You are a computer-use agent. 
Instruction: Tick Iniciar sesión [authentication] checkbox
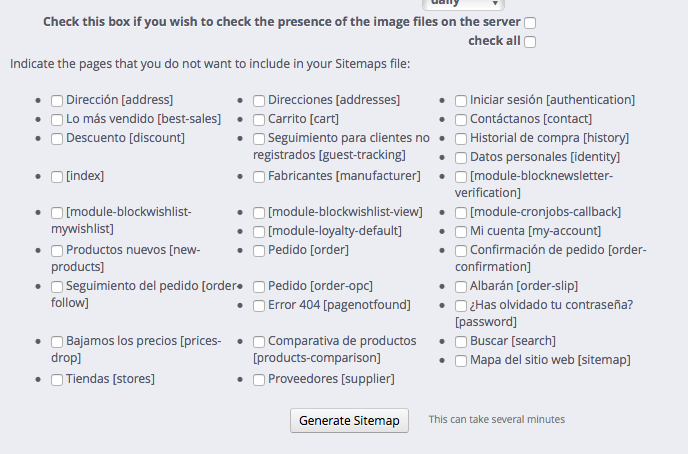[x=461, y=100]
